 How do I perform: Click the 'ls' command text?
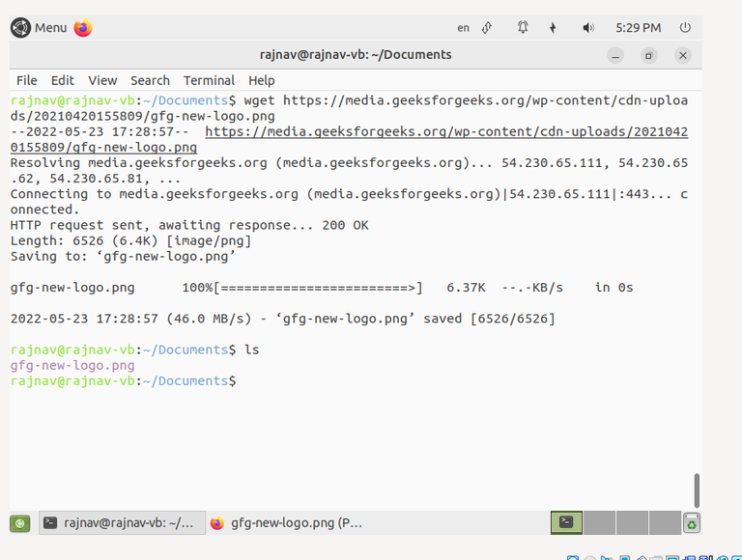252,350
